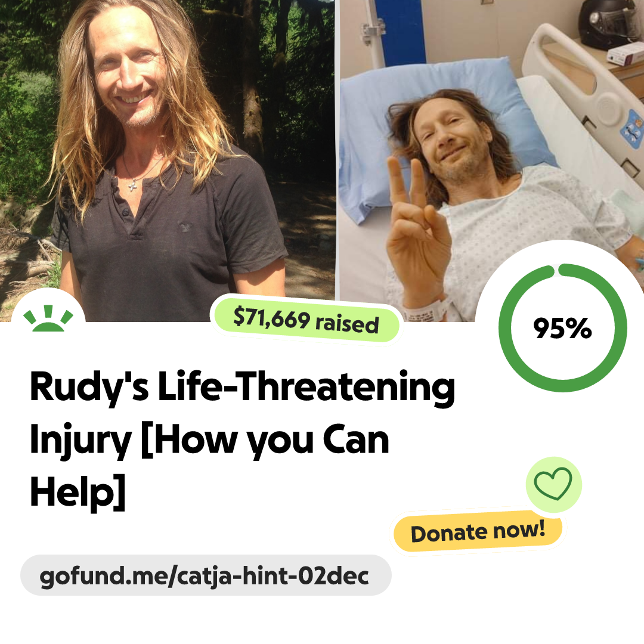
Task: Click the hospital wristband on the arm
Action: tap(426, 311)
